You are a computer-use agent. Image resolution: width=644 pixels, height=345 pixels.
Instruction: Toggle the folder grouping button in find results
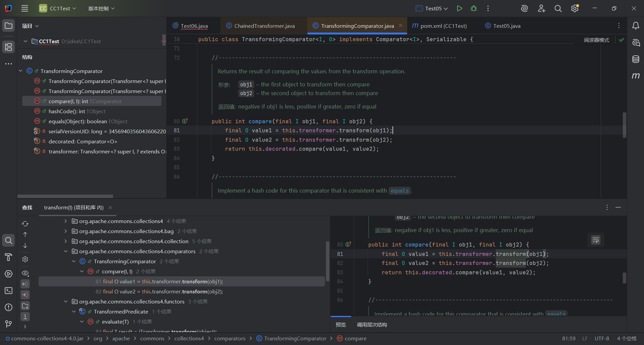(x=25, y=306)
